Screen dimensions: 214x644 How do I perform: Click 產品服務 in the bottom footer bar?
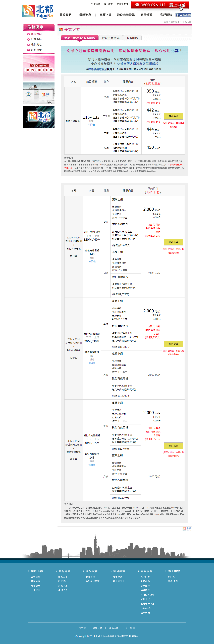[114, 628]
